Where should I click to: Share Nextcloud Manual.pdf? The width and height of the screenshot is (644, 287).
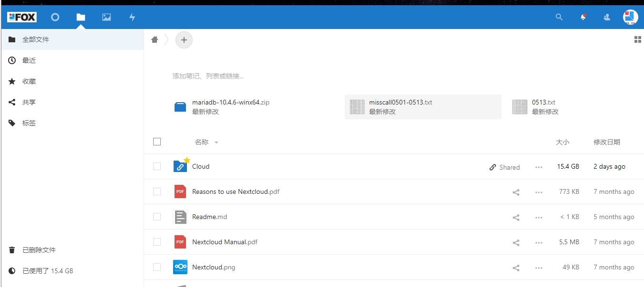pos(516,243)
